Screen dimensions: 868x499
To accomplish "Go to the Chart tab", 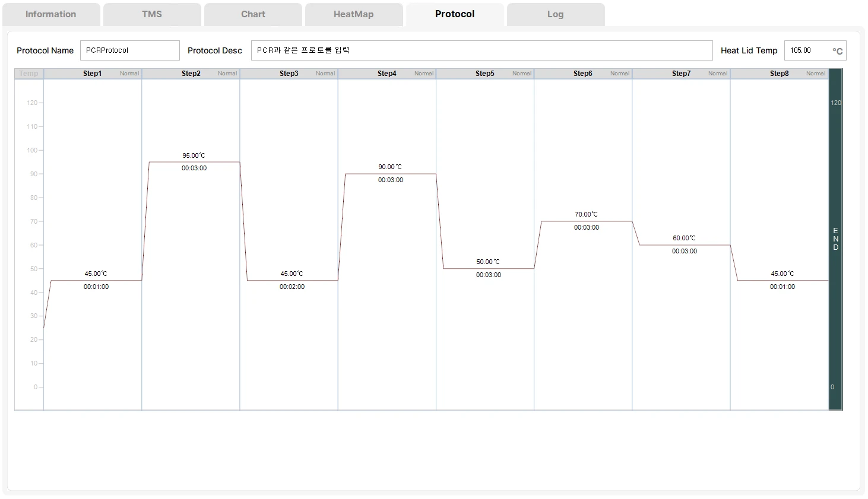I will pos(253,14).
